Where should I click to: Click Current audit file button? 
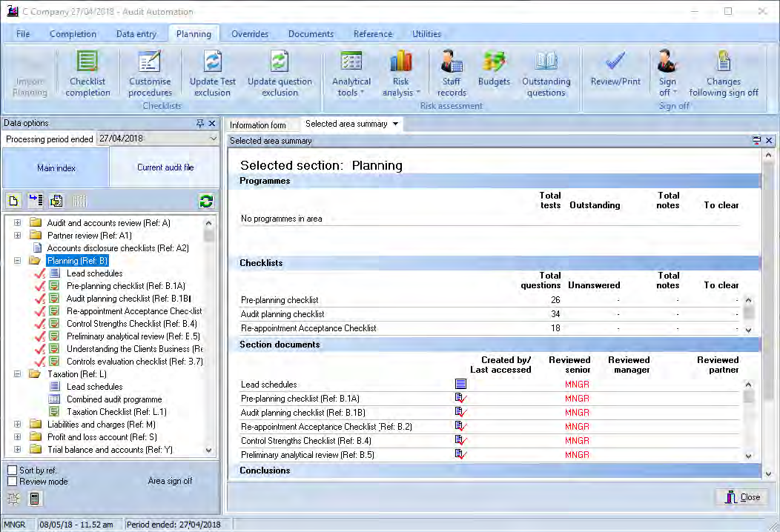(165, 167)
